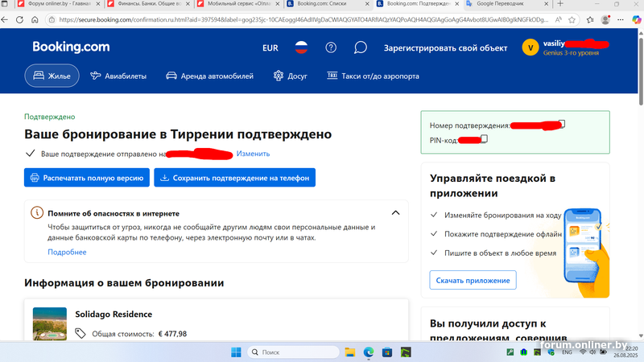Click the Genius 3-го уровня label
Viewport: 644px width, 362px height.
(x=571, y=53)
